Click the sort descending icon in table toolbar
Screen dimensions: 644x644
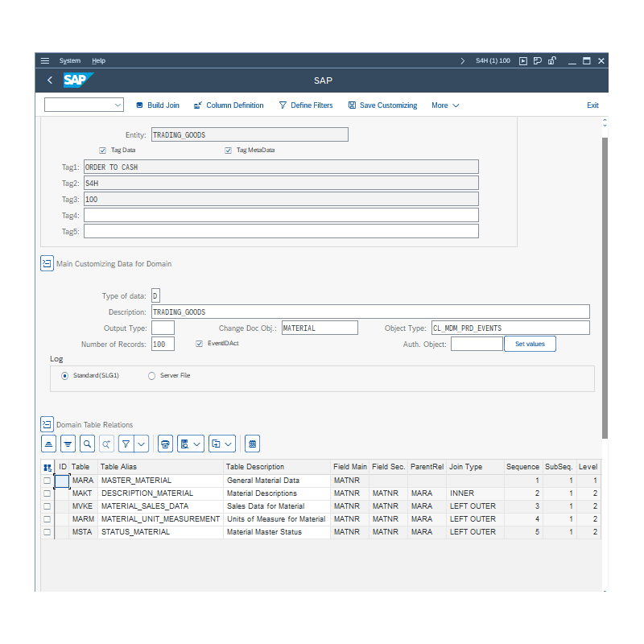point(68,444)
